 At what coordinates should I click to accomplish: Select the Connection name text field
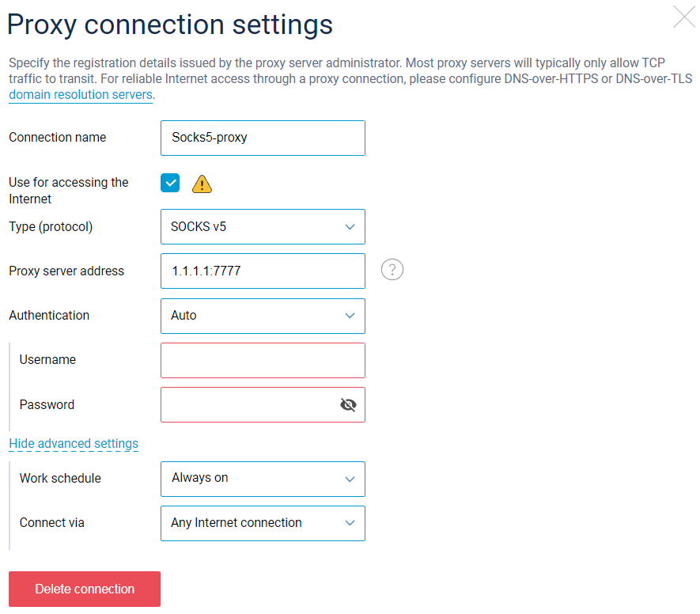[x=263, y=138]
